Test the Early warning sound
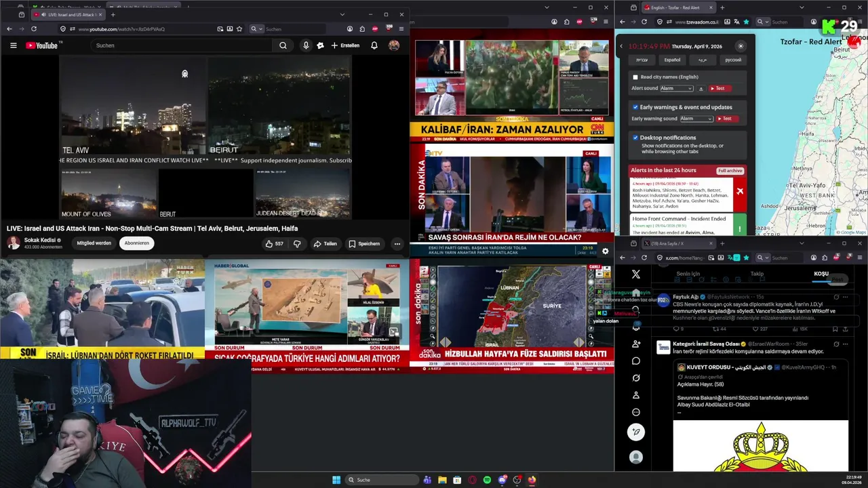 point(727,119)
